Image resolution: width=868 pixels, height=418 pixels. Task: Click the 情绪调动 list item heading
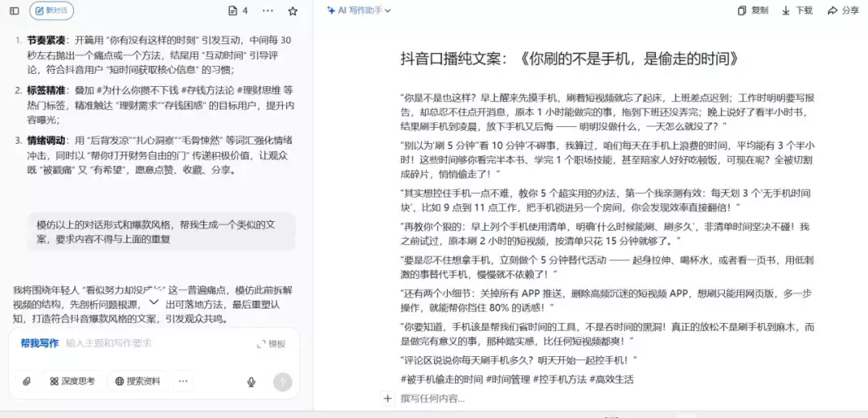46,141
